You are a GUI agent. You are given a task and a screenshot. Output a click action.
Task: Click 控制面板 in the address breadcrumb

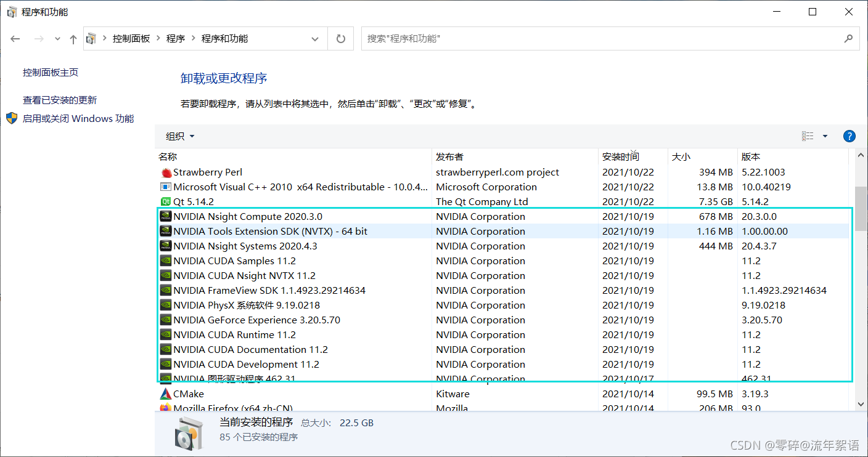[x=131, y=39]
